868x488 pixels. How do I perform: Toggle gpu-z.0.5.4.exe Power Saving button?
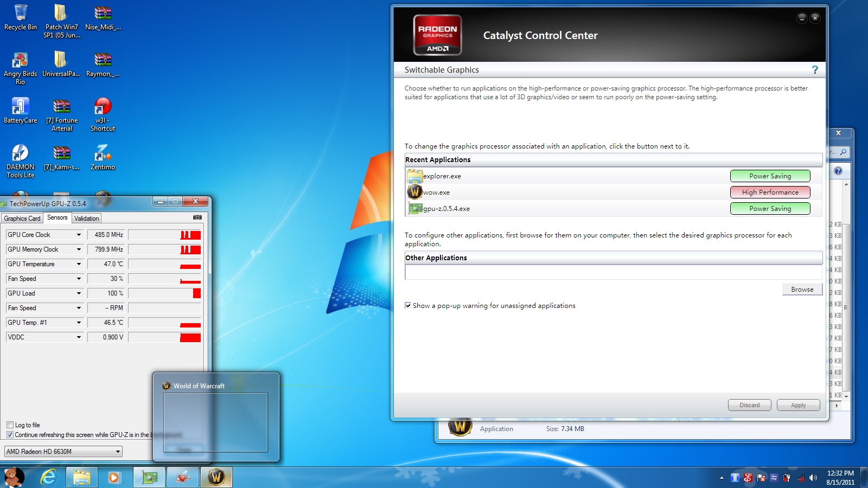pos(770,208)
